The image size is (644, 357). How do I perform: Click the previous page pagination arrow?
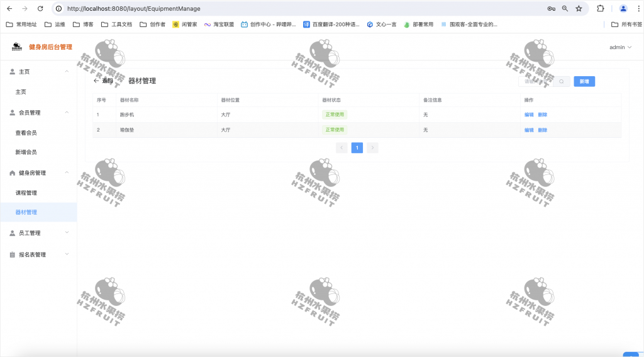click(x=341, y=148)
